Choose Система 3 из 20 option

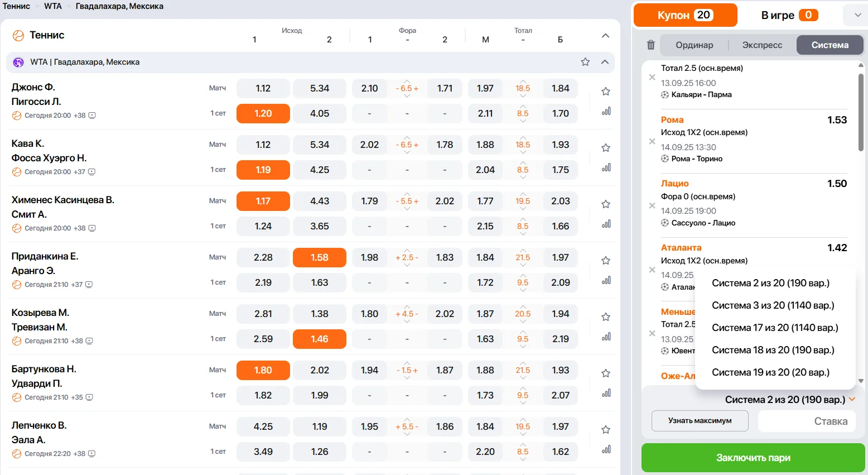point(773,305)
